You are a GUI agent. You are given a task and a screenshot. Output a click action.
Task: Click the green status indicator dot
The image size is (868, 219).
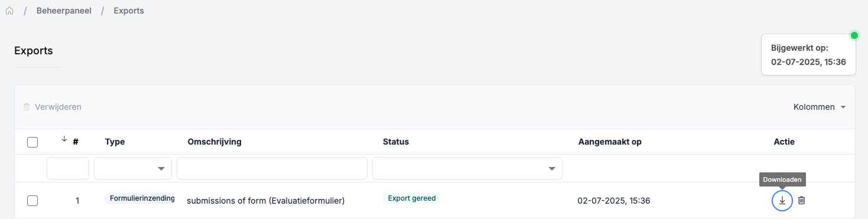pos(854,35)
